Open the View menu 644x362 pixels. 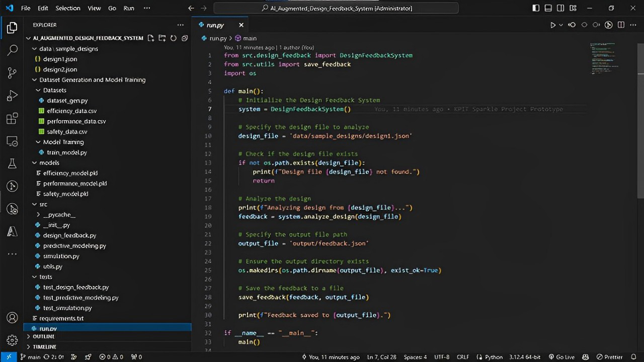point(94,8)
